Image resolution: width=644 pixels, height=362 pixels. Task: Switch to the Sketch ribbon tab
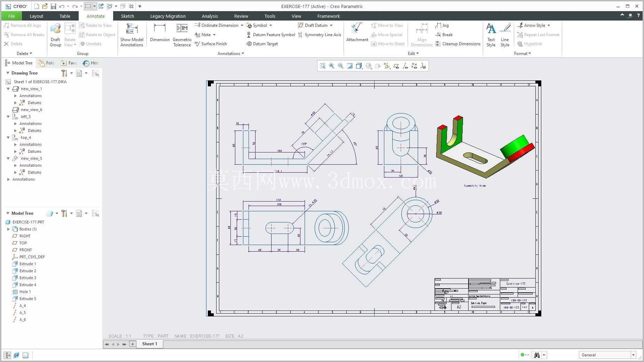tap(127, 16)
